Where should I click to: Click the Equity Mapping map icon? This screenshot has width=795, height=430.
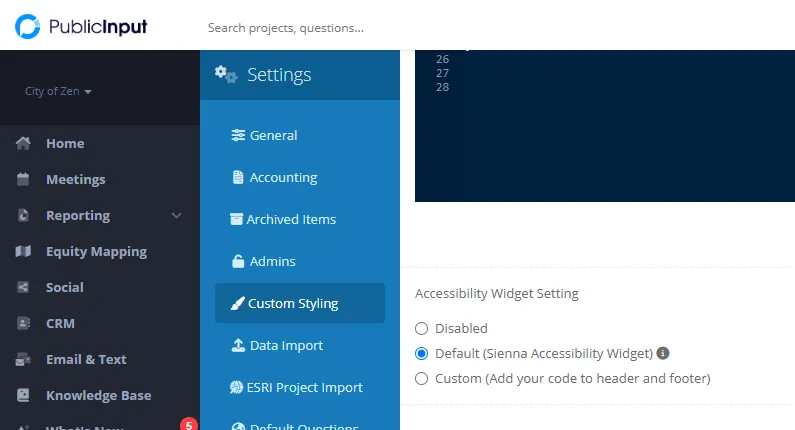pyautogui.click(x=24, y=252)
